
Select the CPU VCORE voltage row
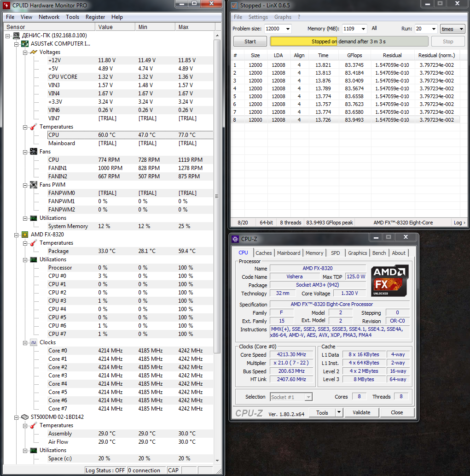tap(130, 77)
